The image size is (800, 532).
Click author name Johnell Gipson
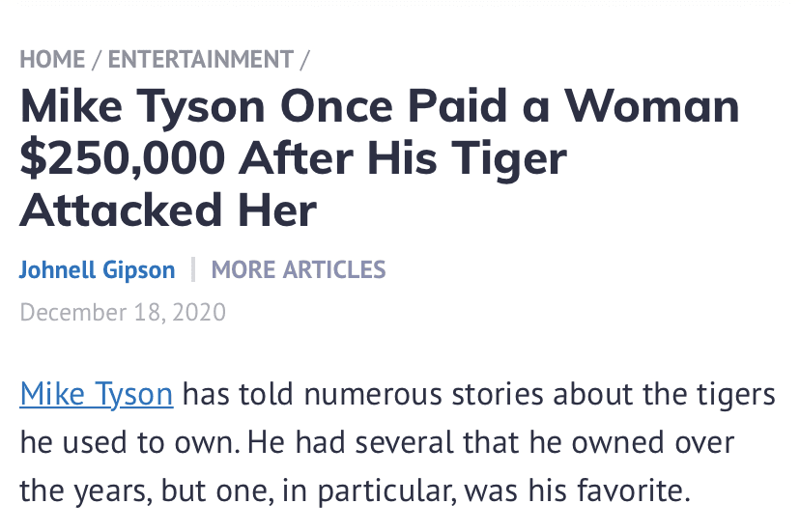(97, 269)
